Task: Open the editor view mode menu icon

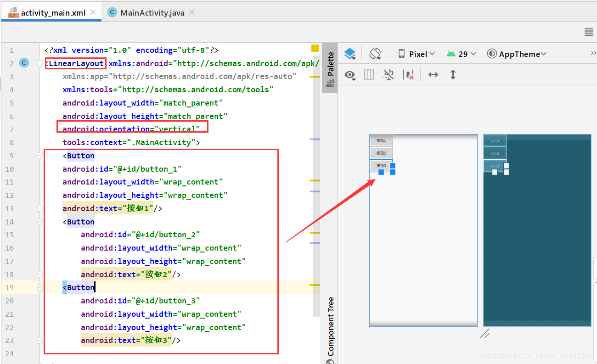Action: tap(589, 32)
